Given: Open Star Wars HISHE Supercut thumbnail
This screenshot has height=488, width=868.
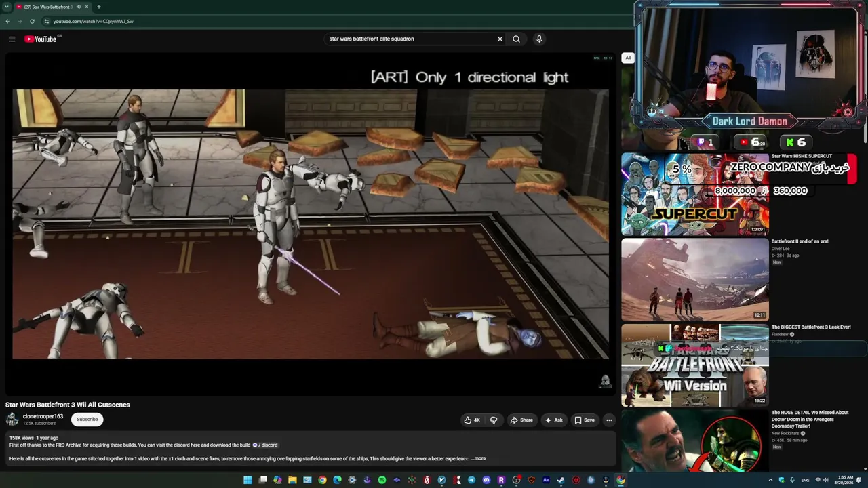Looking at the screenshot, I should (x=695, y=194).
